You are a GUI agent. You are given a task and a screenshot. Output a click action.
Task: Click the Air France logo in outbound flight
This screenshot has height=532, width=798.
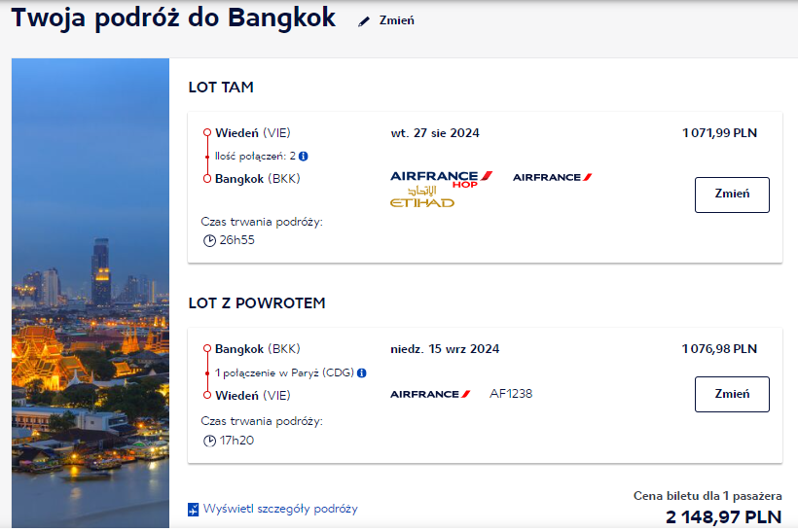[552, 177]
